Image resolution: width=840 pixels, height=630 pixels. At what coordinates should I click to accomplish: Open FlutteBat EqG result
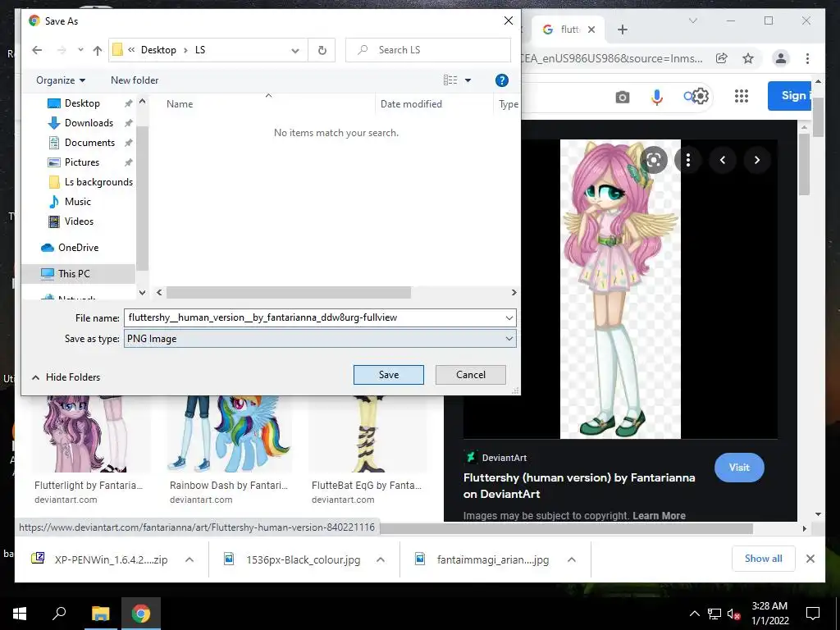tap(367, 486)
